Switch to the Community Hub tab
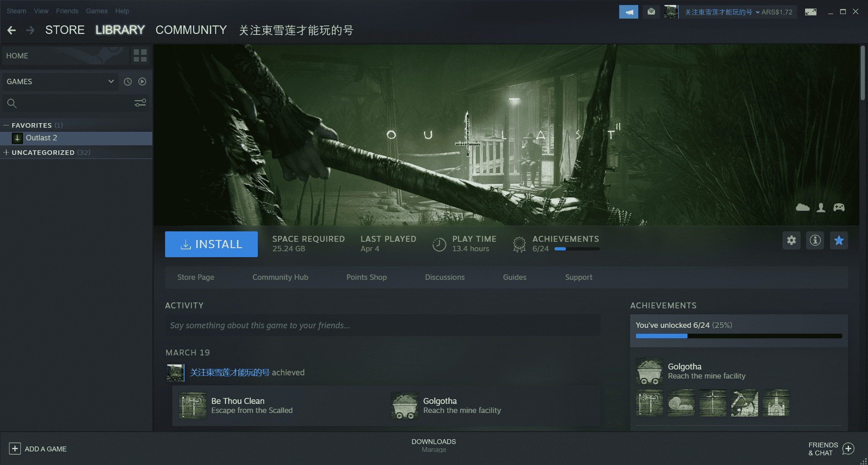 point(280,277)
